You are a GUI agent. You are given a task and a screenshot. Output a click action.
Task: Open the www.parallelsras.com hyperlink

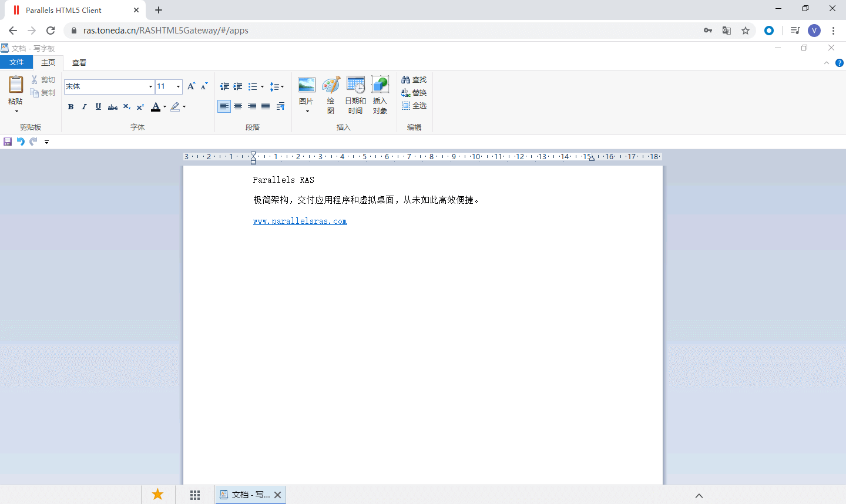[300, 221]
